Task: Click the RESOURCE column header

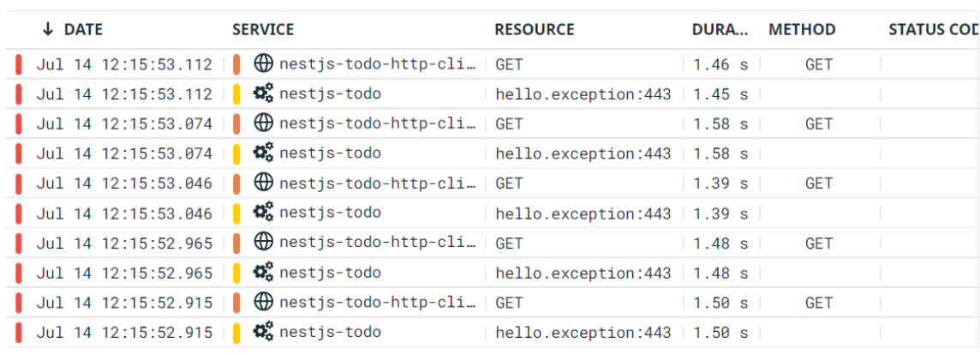Action: point(535,29)
